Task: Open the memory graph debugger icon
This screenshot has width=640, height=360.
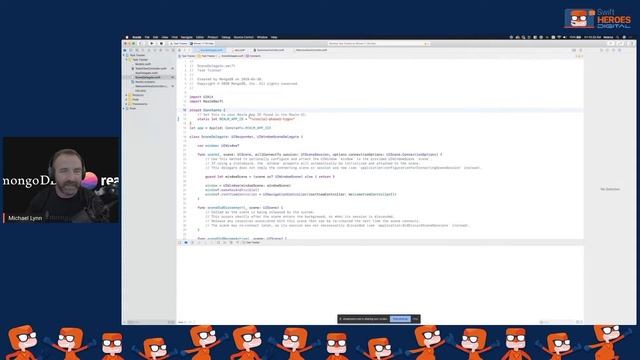Action: pyautogui.click(x=224, y=242)
